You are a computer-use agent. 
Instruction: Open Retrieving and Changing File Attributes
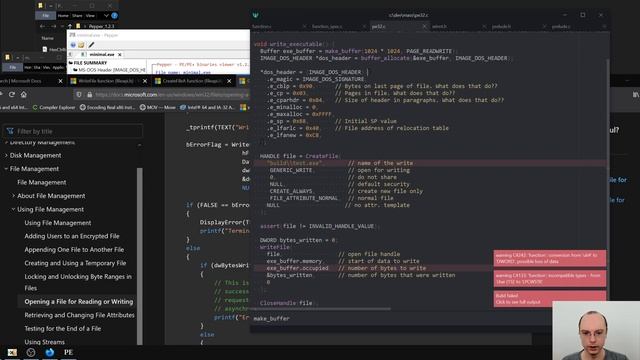pos(79,315)
